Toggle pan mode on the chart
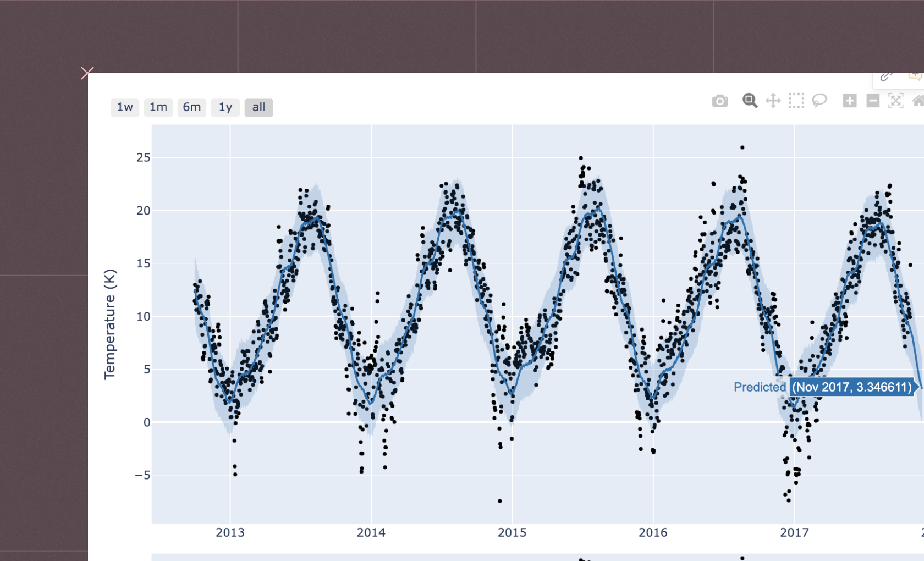The height and width of the screenshot is (561, 924). (773, 101)
